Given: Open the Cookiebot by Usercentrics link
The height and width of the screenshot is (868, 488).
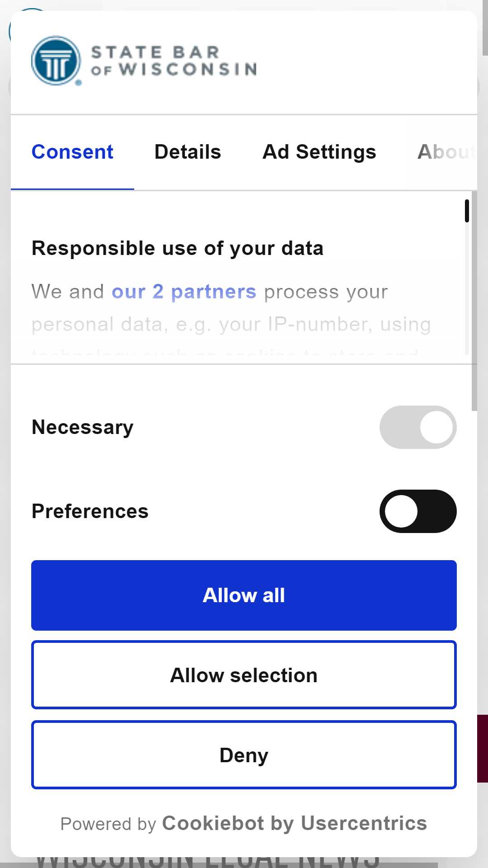Looking at the screenshot, I should pos(295,823).
